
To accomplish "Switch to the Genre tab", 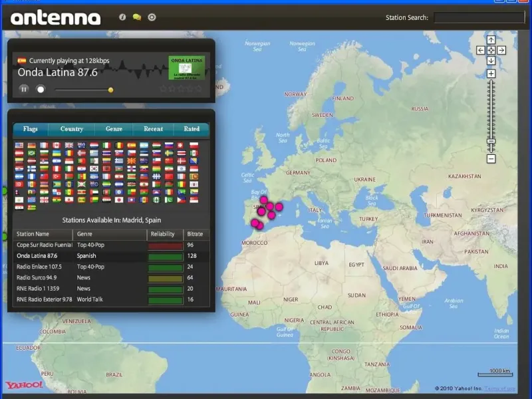I will coord(114,129).
